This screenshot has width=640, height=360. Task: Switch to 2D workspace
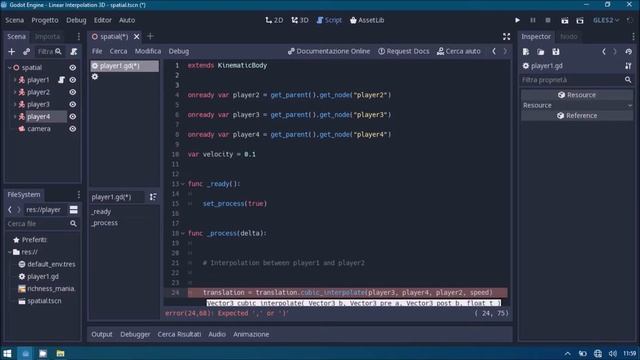pos(274,20)
